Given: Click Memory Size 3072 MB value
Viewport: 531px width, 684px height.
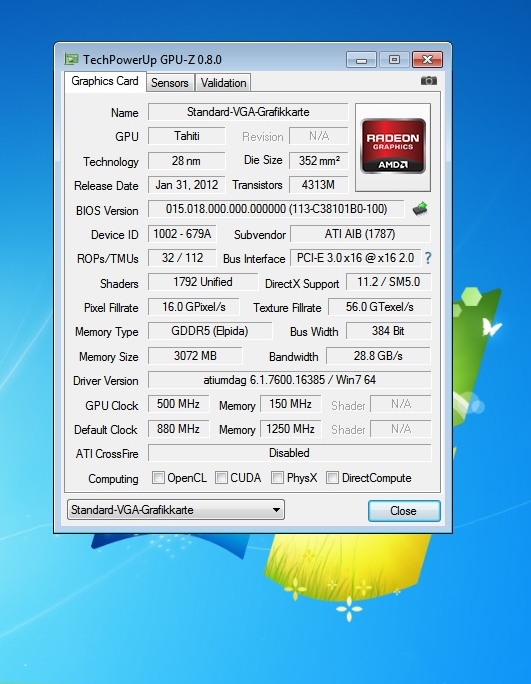Looking at the screenshot, I should click(x=195, y=356).
